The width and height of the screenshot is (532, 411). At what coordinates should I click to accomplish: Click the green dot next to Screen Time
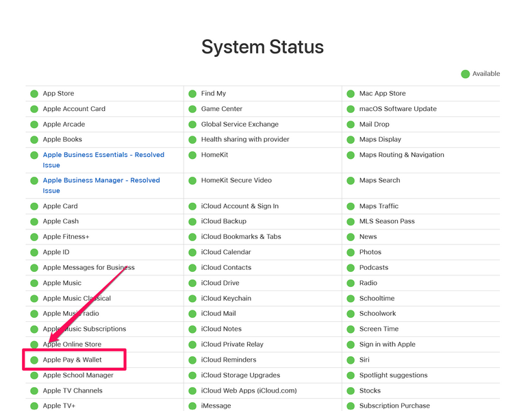click(351, 329)
